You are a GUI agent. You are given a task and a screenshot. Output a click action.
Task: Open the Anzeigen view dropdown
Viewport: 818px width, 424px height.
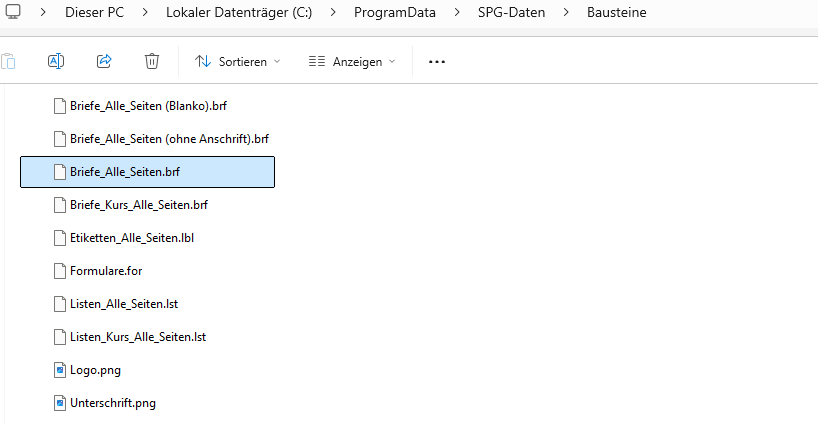(352, 61)
